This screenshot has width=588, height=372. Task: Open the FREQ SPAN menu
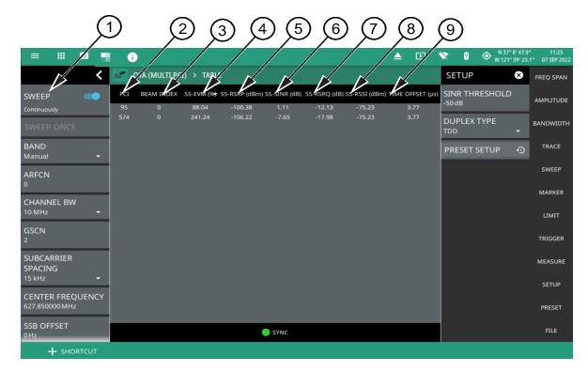point(550,78)
